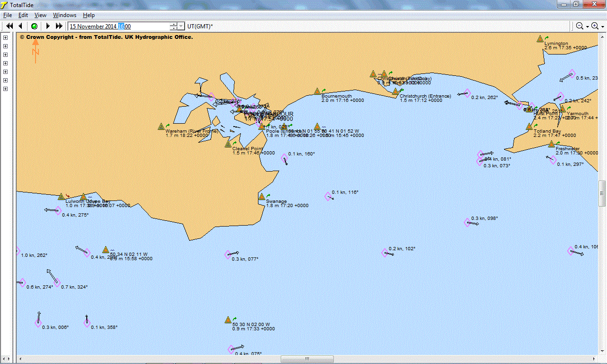Select the Wareham (River Frome) station triangle
This screenshot has width=607, height=364.
(x=161, y=127)
